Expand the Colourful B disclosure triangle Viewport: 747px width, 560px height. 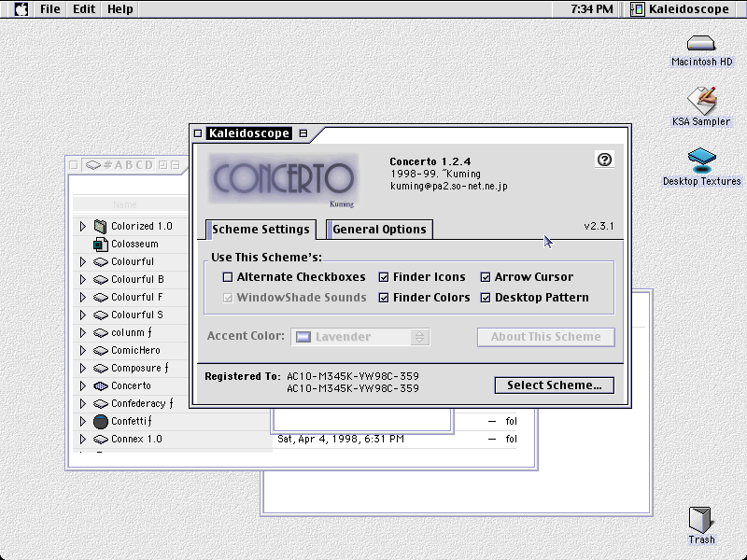(83, 279)
